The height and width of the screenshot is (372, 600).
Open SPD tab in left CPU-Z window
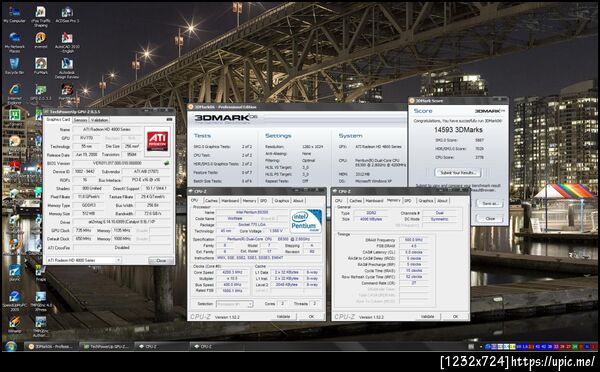[264, 201]
